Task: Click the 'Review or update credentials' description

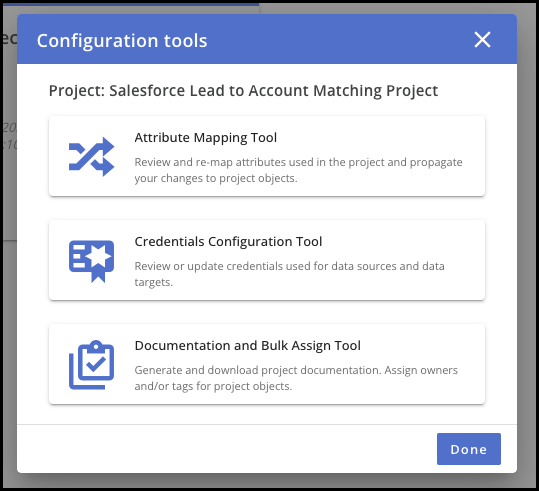Action: coord(289,274)
